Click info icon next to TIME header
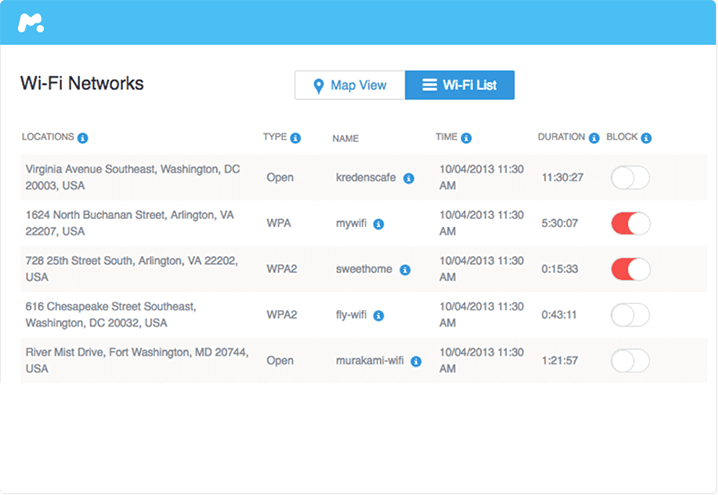 coord(466,138)
